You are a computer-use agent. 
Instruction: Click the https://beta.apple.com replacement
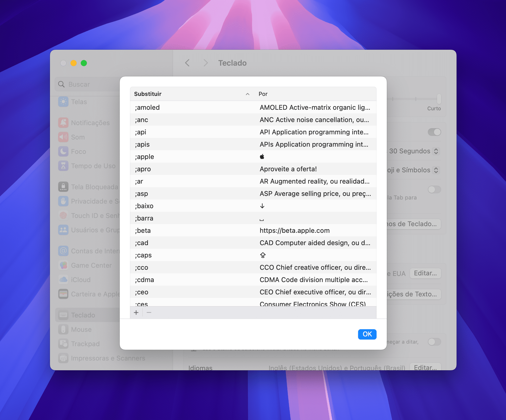tap(295, 231)
